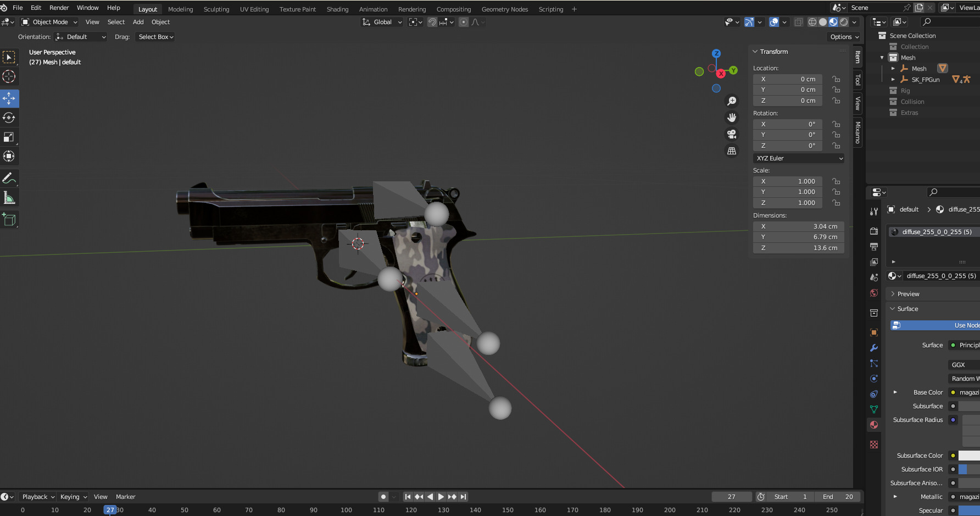Open the Add menu in viewport header
This screenshot has width=980, height=516.
coord(138,22)
